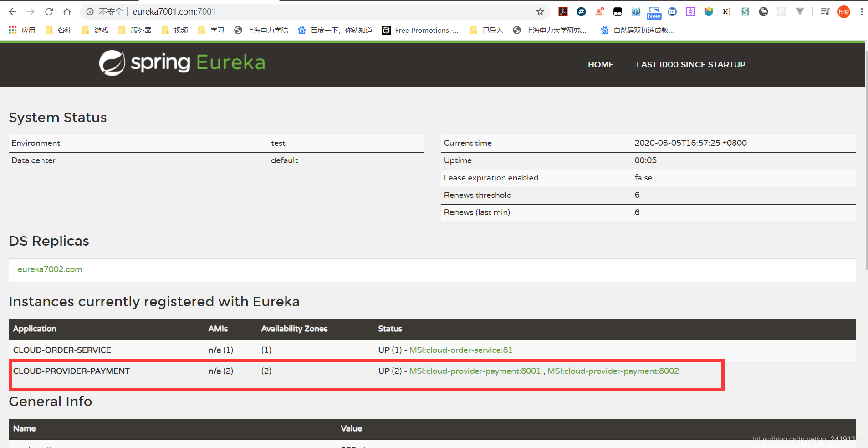Open the Chrome three-dot menu
The width and height of the screenshot is (868, 448).
pos(862,12)
